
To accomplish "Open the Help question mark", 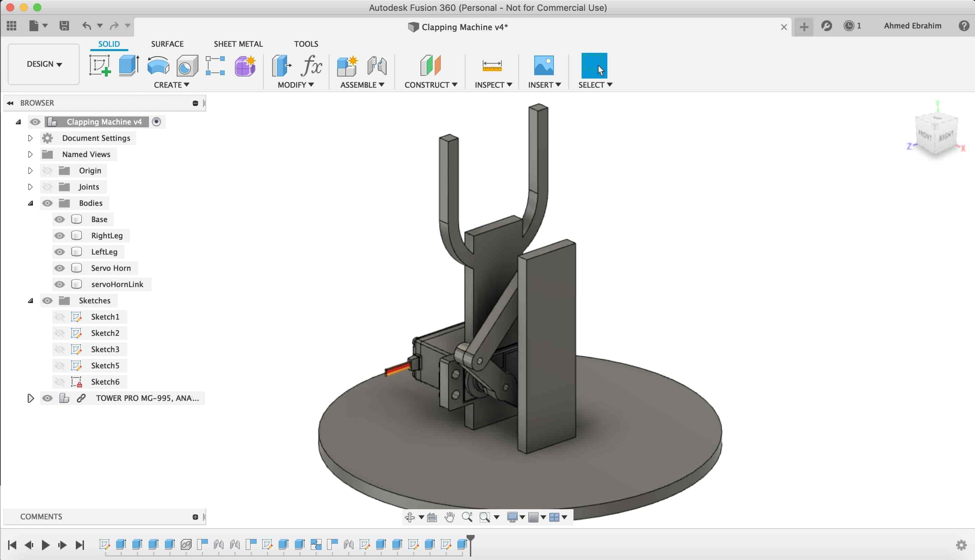I will coord(964,26).
